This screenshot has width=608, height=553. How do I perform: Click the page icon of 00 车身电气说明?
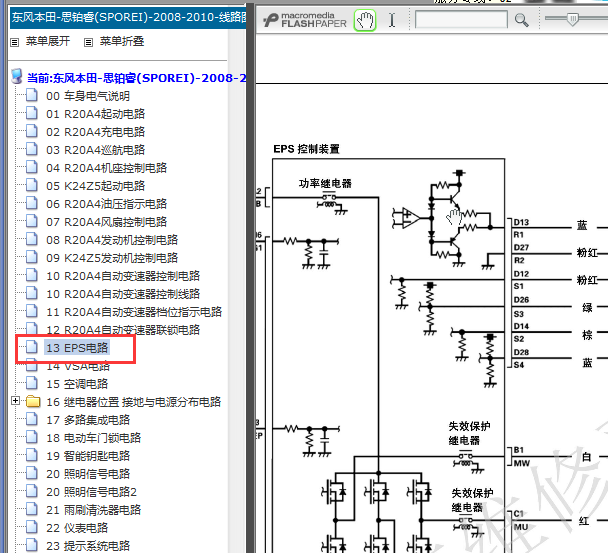coord(32,95)
